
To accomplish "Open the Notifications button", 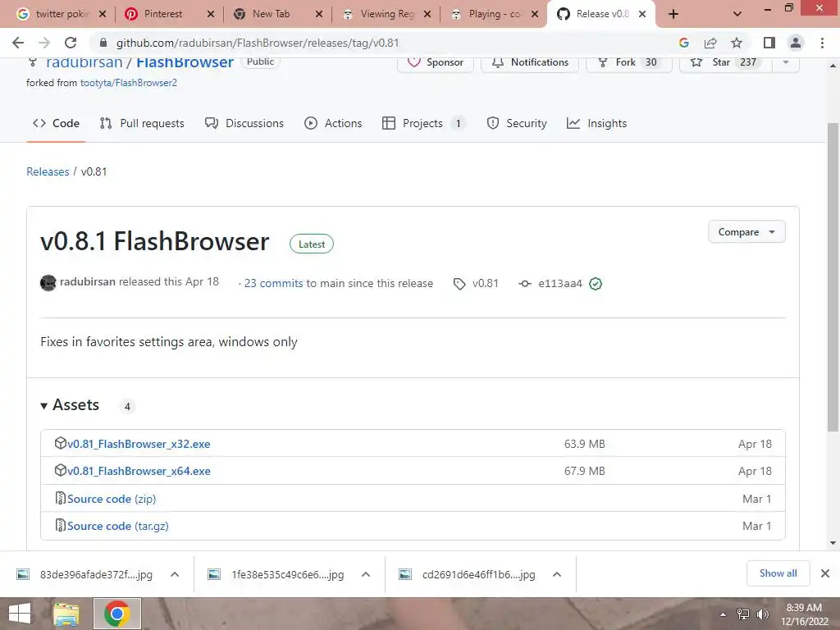I will (530, 63).
